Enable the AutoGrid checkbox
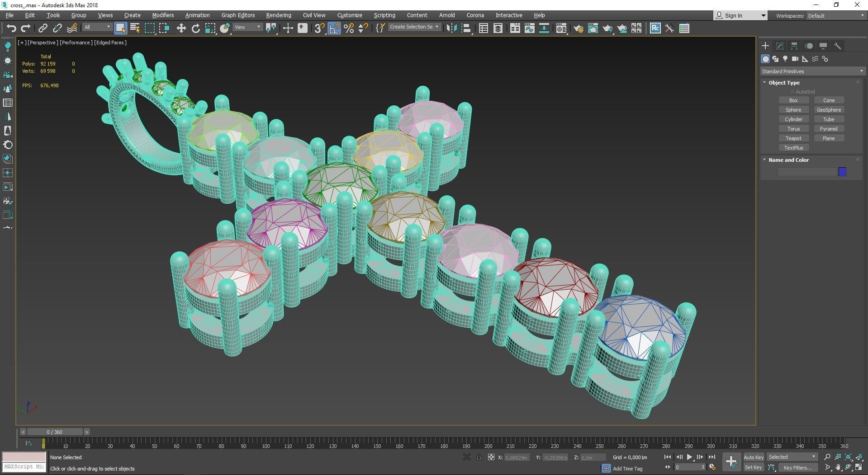The height and width of the screenshot is (475, 868). [792, 92]
